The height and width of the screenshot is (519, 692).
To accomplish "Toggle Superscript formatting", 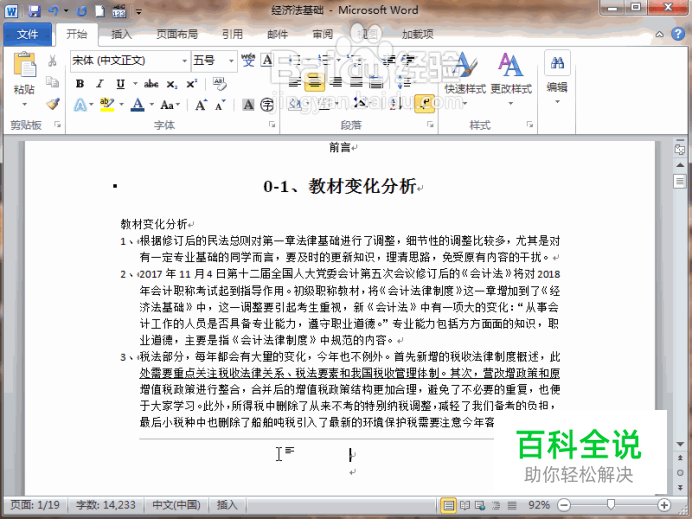I will click(x=192, y=84).
